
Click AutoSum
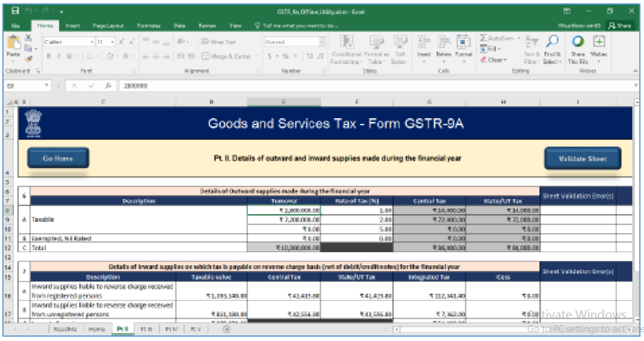pyautogui.click(x=496, y=39)
